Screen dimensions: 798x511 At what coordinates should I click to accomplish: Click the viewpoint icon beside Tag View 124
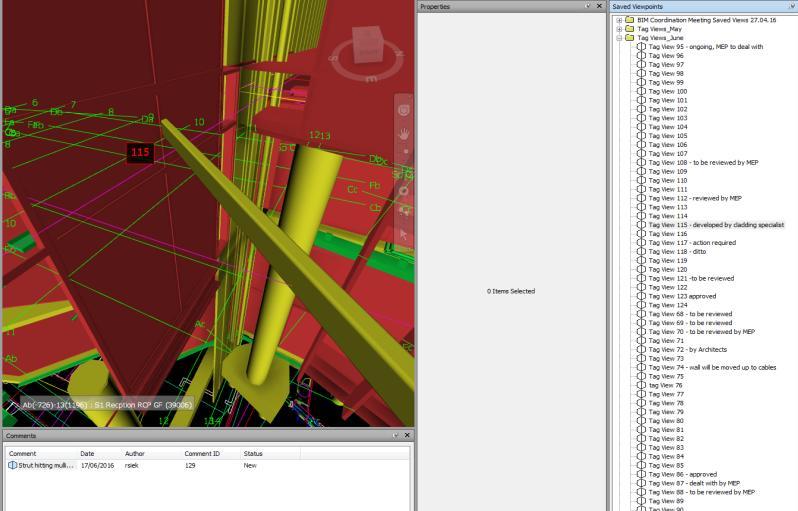(641, 305)
